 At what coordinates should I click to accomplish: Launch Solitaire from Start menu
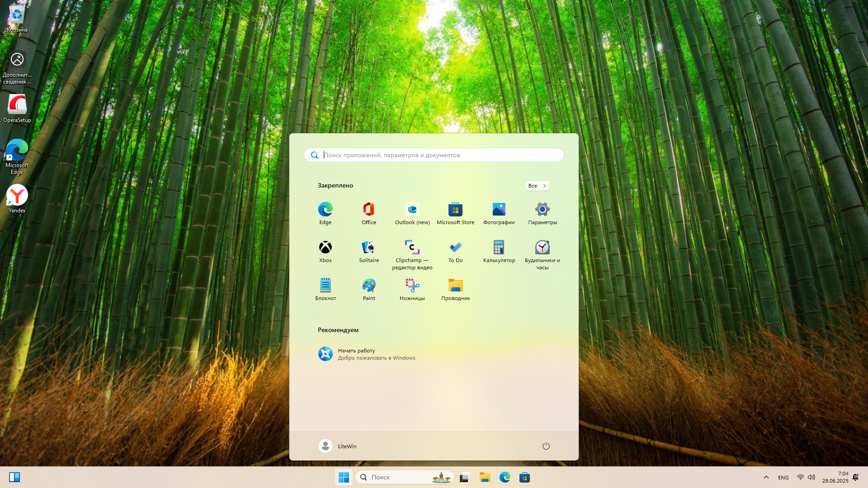click(369, 248)
